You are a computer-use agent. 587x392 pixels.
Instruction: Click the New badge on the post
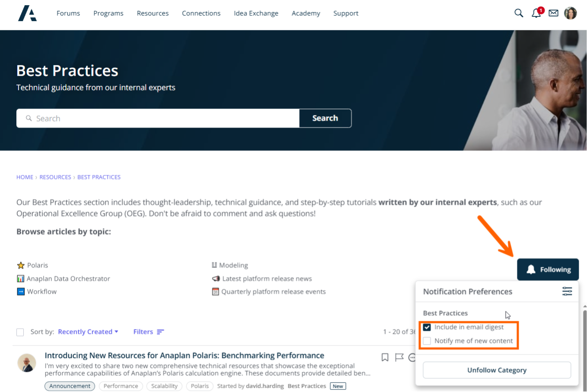click(338, 386)
